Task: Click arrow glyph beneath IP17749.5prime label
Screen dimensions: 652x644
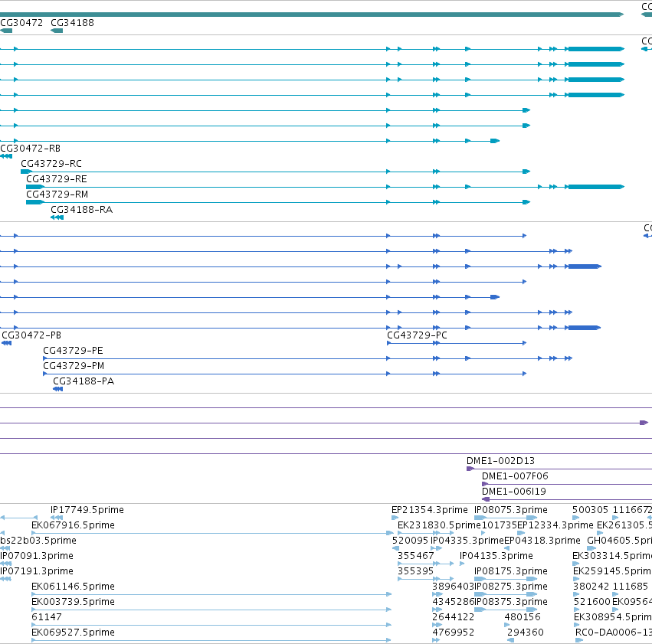Action: point(57,518)
